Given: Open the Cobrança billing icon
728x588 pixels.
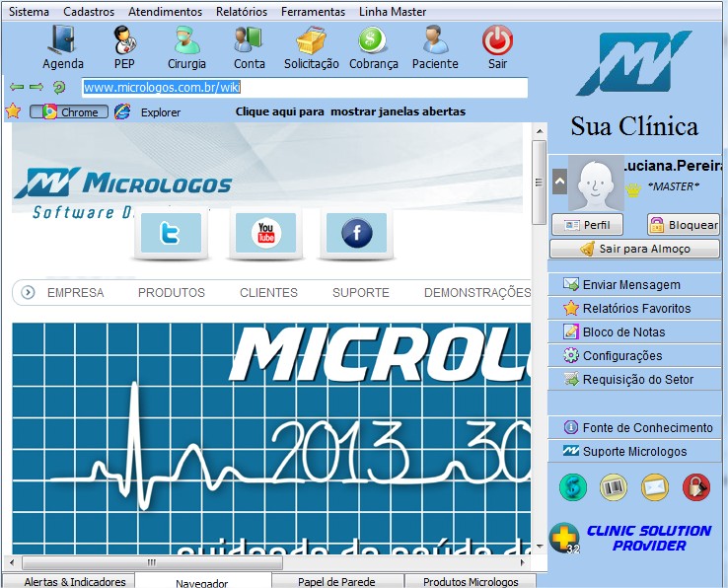Looking at the screenshot, I should (x=373, y=47).
